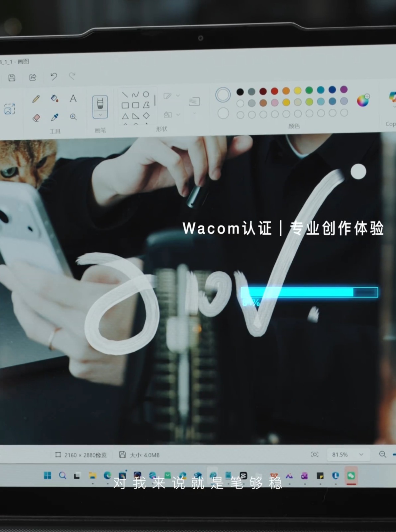Pick the red color swatch
The width and height of the screenshot is (396, 532).
tap(274, 91)
